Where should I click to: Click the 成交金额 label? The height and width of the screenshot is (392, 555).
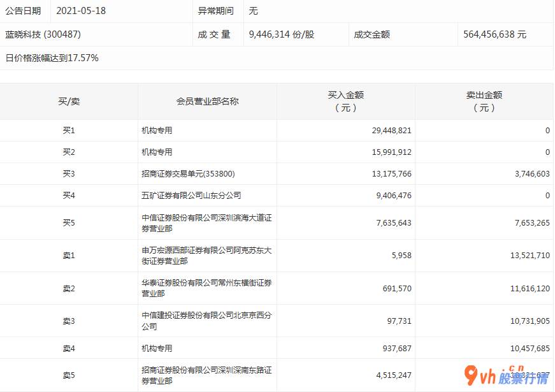pos(371,34)
